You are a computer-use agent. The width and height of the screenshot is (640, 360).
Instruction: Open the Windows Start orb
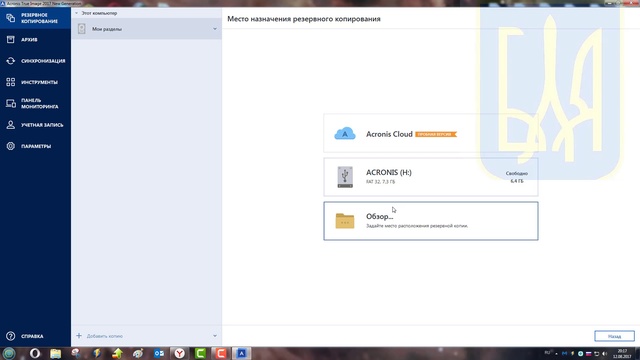coord(9,353)
